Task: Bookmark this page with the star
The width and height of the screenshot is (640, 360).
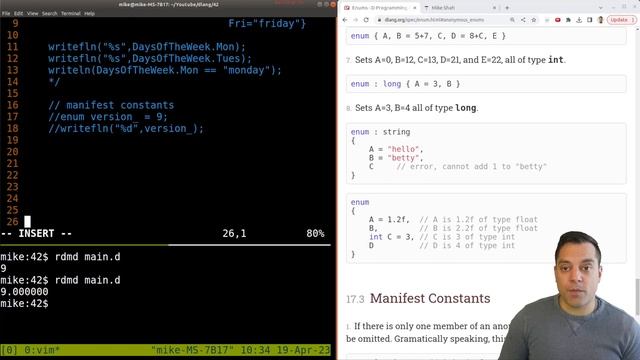Action: pyautogui.click(x=533, y=20)
